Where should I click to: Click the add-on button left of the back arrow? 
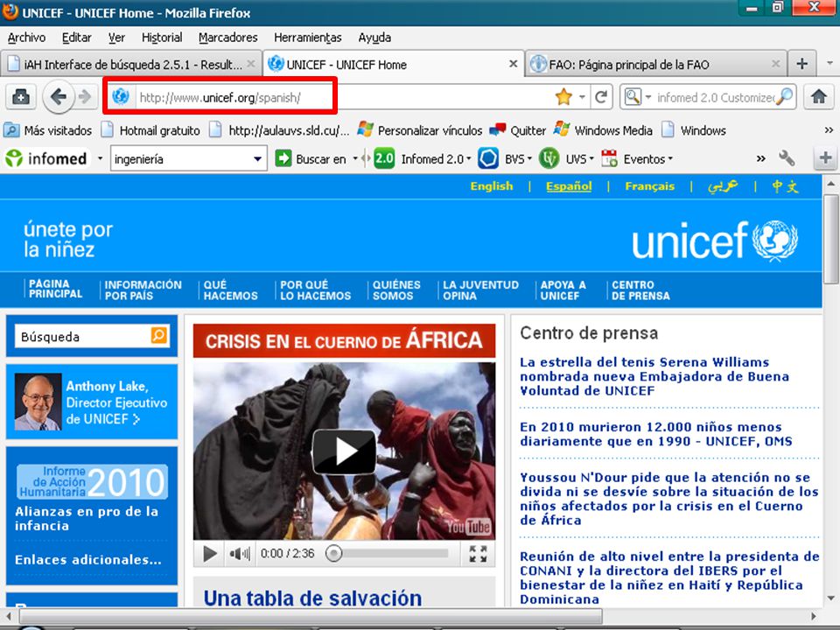click(21, 97)
